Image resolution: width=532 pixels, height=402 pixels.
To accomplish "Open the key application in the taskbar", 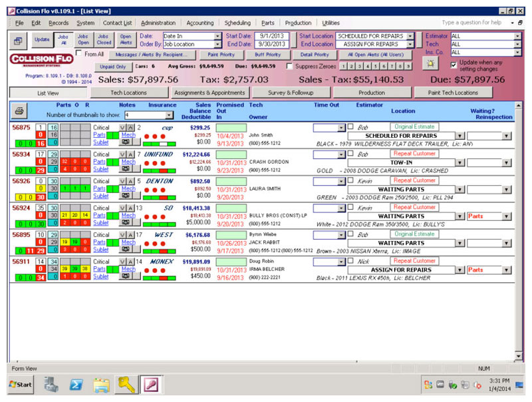I will coord(126,385).
